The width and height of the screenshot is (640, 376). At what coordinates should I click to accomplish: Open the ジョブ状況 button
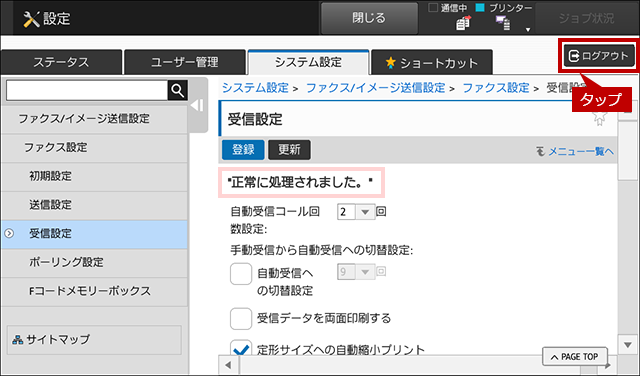587,18
